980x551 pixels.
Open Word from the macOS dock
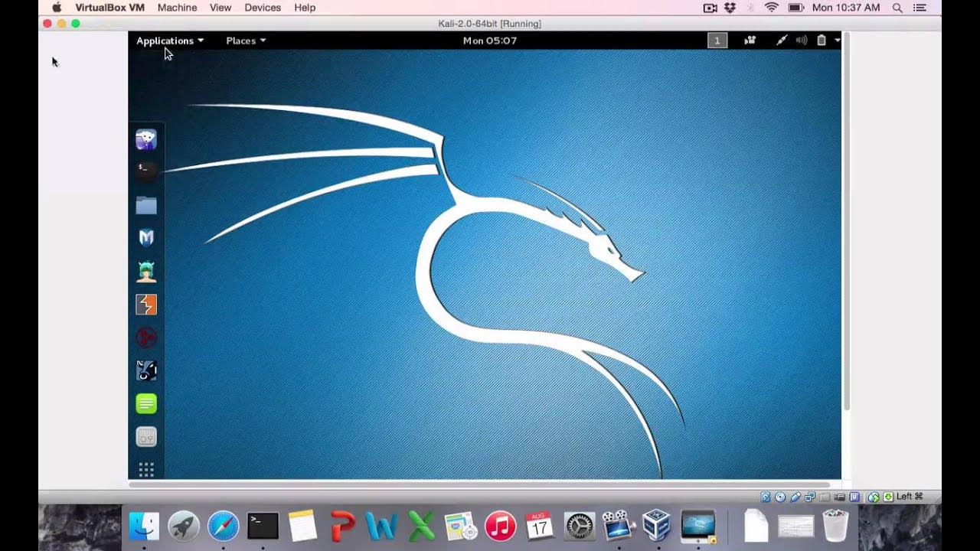tap(381, 527)
